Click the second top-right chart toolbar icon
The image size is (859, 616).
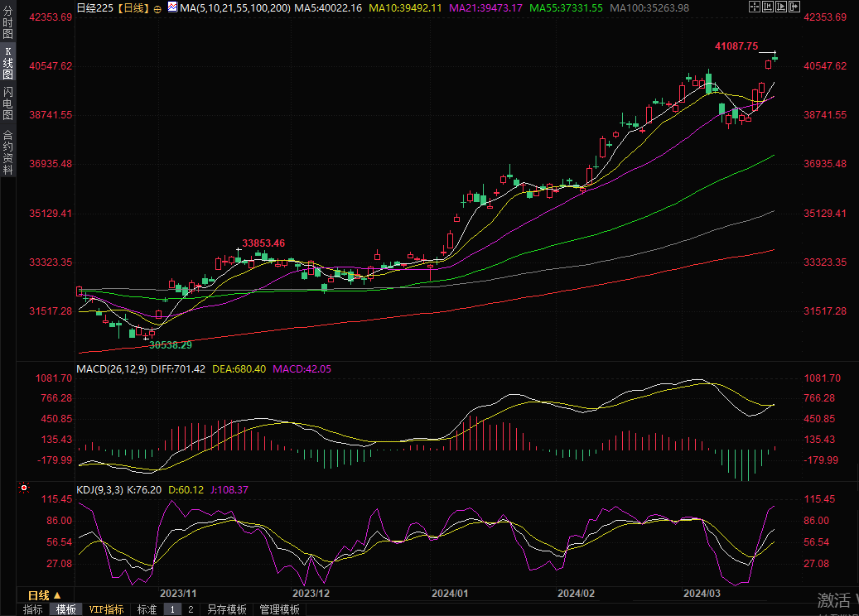(x=768, y=7)
